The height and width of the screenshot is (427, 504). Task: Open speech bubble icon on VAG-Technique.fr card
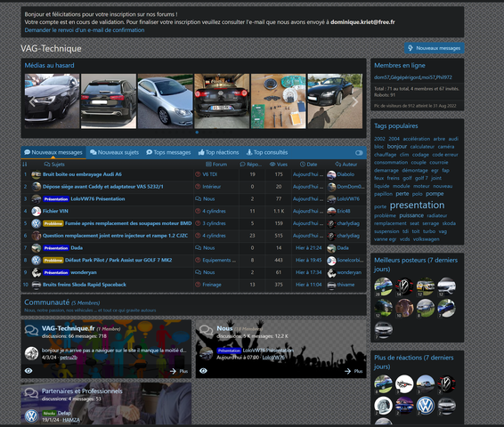coord(31,330)
